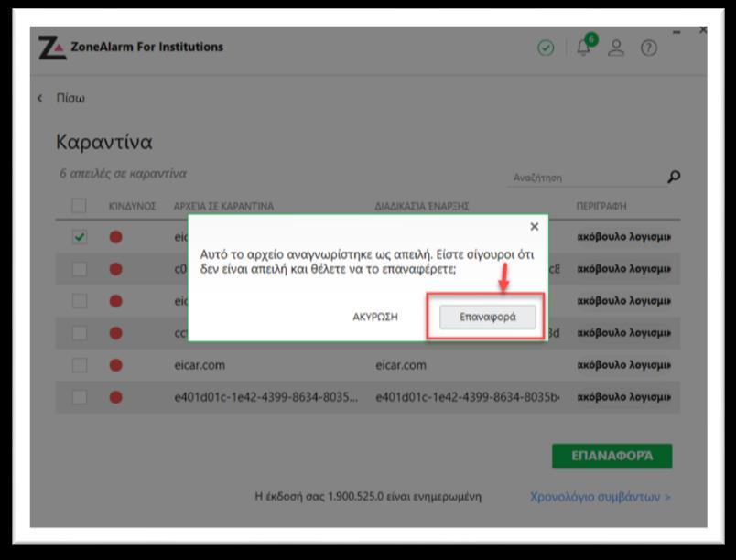Select the eicar.com file name cell
The image size is (736, 560).
click(x=200, y=365)
